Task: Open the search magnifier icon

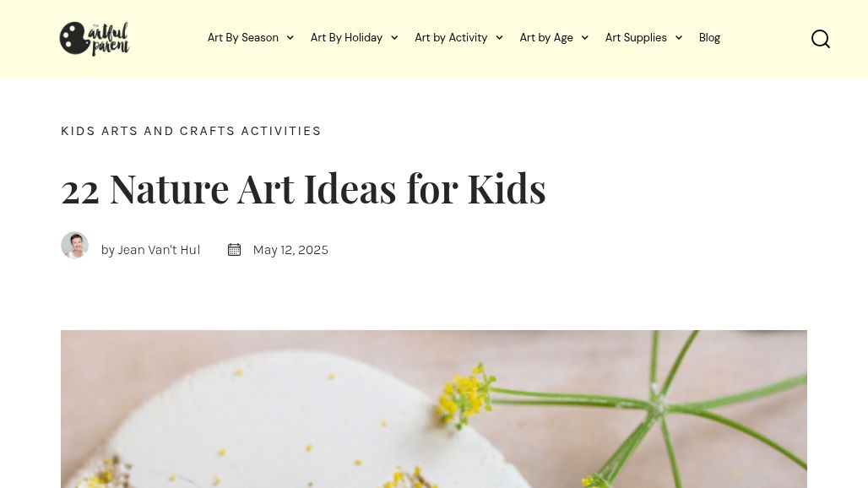Action: (820, 39)
